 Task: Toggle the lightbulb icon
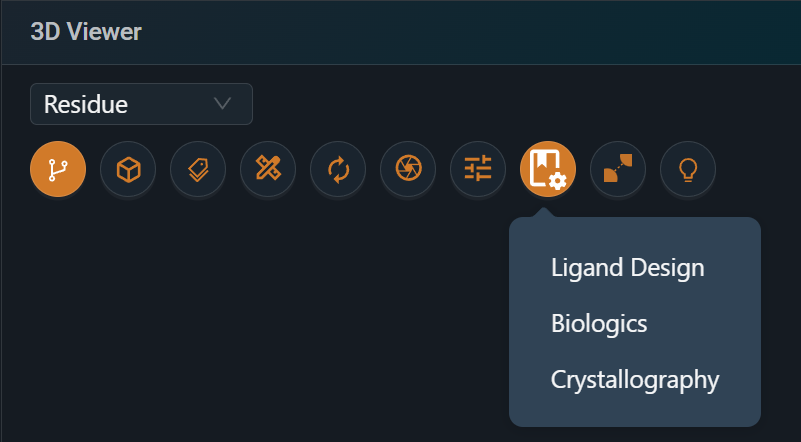pos(688,169)
